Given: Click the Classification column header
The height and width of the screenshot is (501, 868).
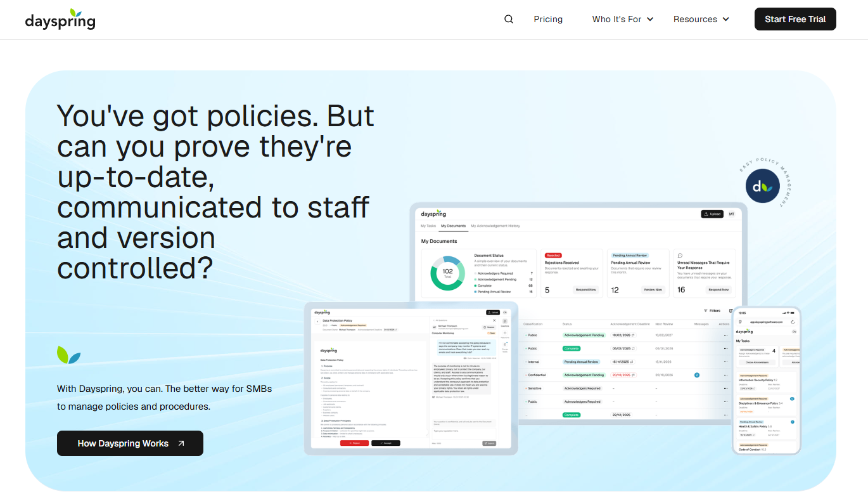Looking at the screenshot, I should click(x=533, y=324).
